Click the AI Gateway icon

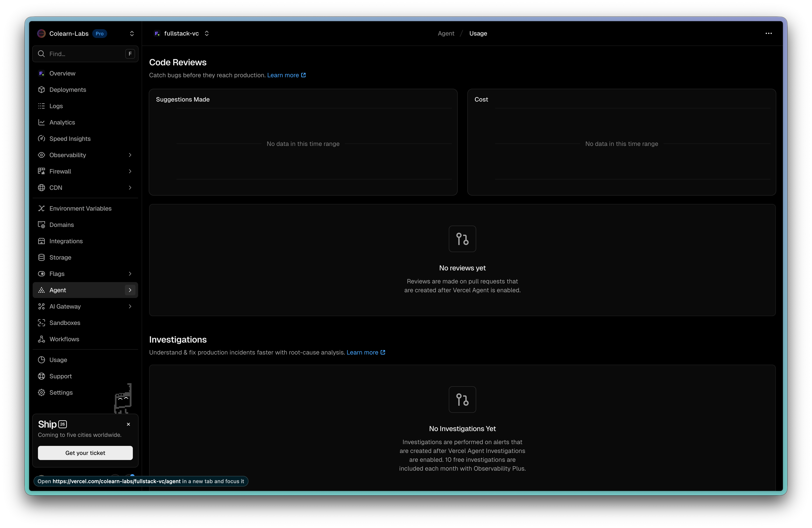(x=42, y=307)
